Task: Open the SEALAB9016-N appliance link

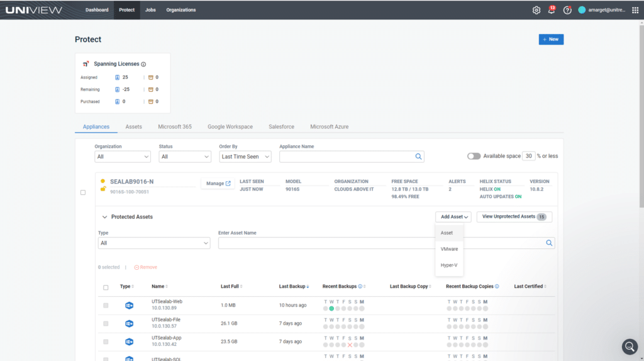Action: click(131, 182)
